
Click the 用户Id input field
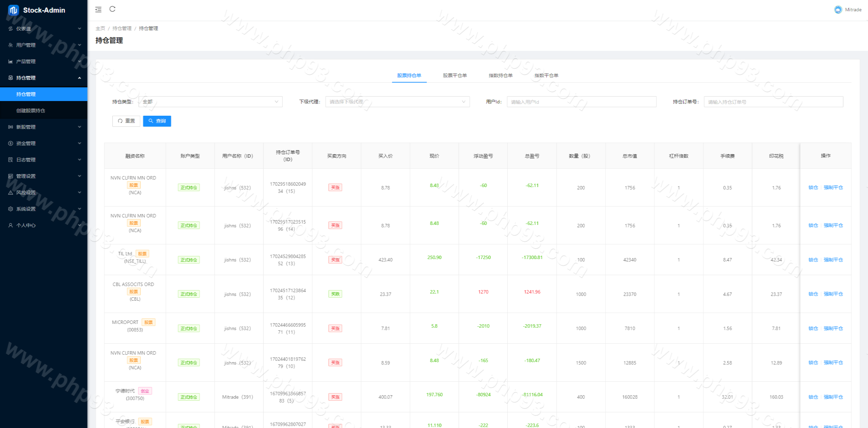tap(581, 102)
